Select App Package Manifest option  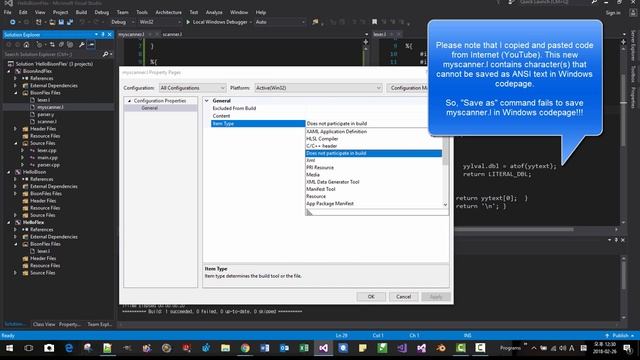[x=374, y=203]
